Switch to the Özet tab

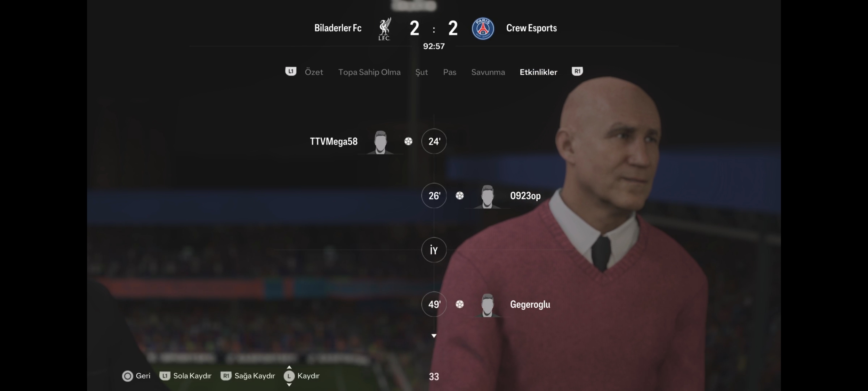tap(314, 72)
